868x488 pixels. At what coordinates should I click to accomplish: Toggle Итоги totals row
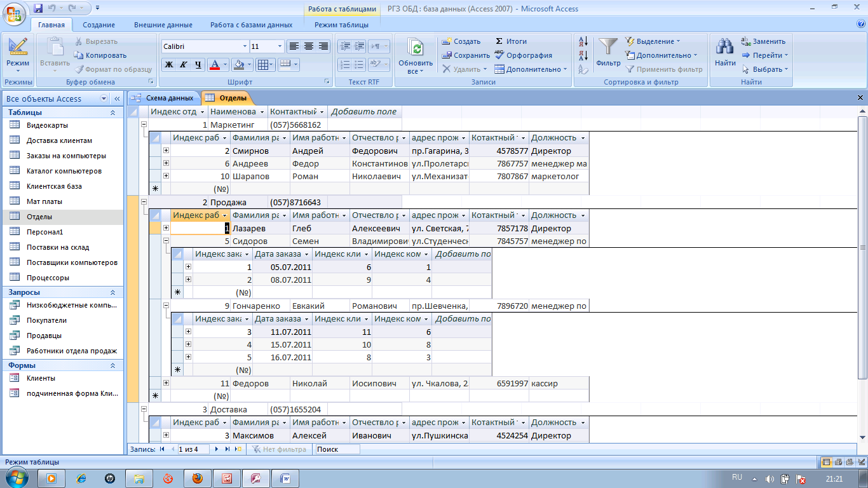pyautogui.click(x=510, y=41)
